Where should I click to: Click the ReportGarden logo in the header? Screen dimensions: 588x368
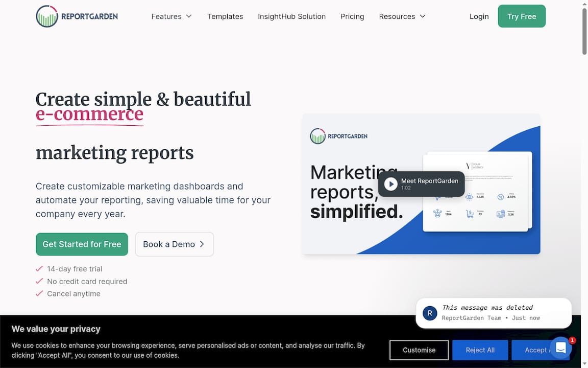coord(77,16)
